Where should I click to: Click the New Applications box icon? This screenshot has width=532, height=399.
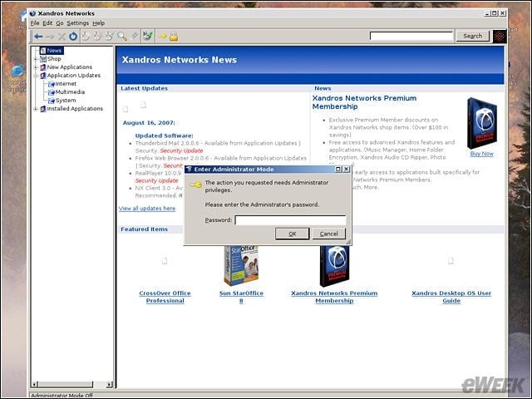(42, 67)
